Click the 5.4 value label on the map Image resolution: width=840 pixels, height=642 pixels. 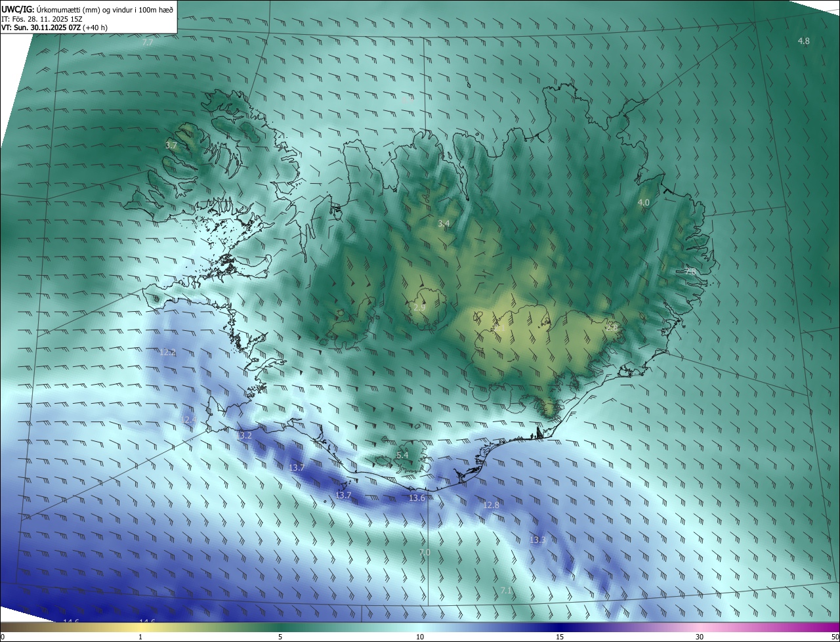coord(402,455)
